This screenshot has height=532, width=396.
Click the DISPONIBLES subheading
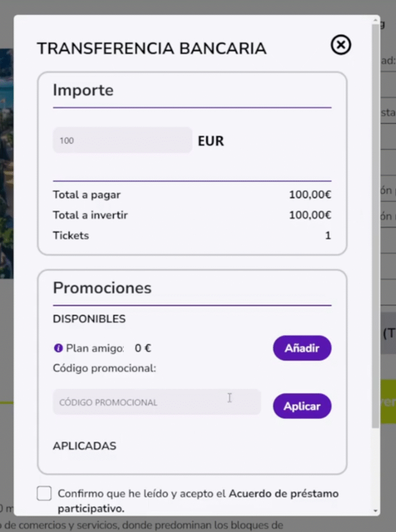pyautogui.click(x=89, y=319)
